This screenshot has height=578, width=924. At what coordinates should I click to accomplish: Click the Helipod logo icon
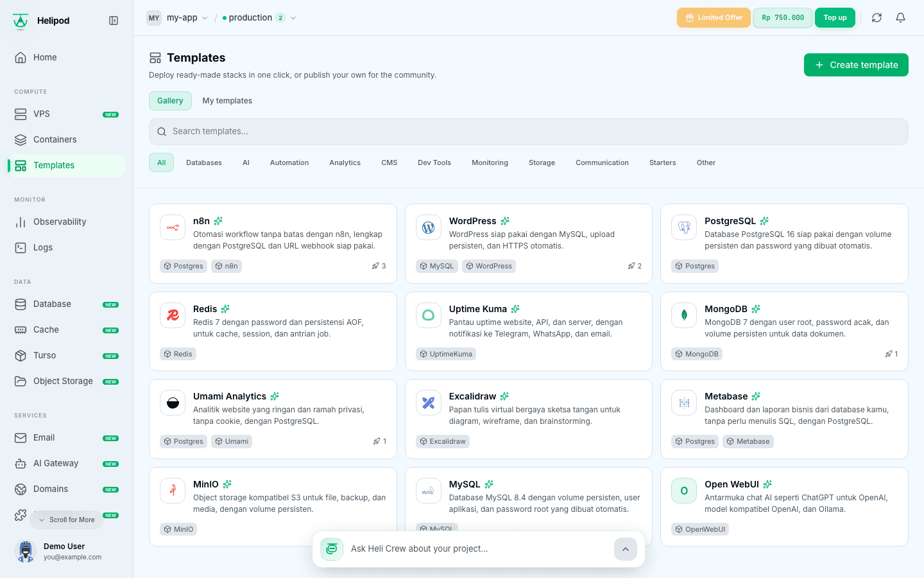coord(21,21)
